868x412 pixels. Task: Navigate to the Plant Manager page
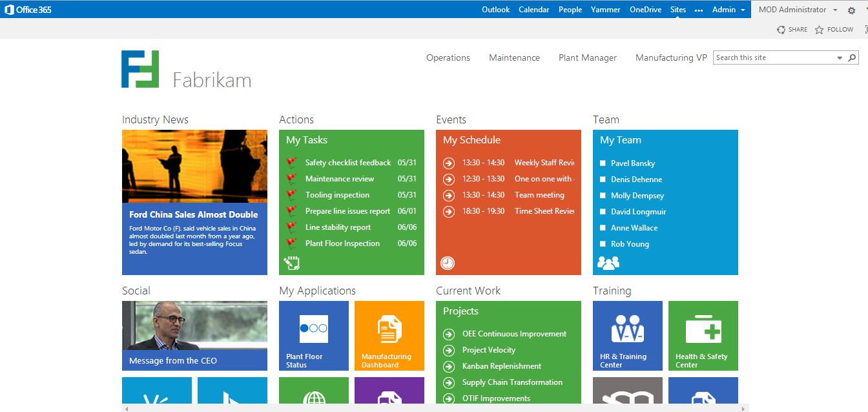pos(588,57)
